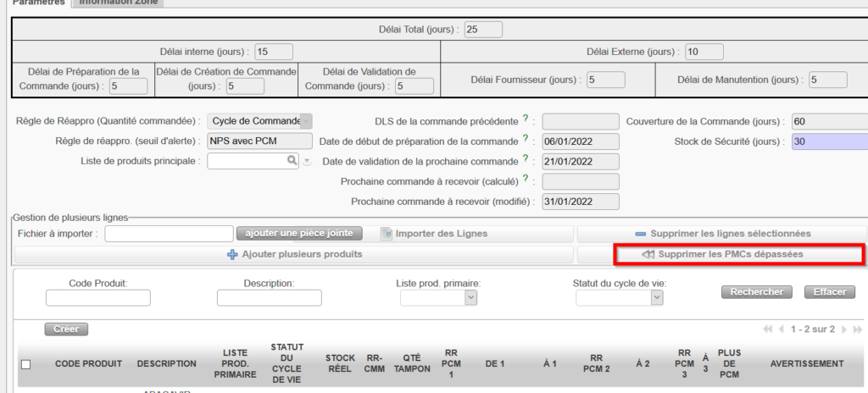The image size is (868, 393).
Task: Click the 06/01/2022 date field
Action: (581, 141)
